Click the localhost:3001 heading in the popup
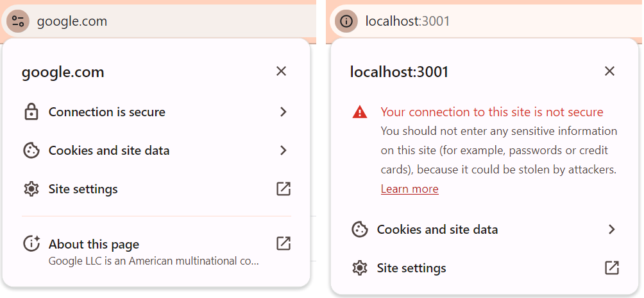This screenshot has height=298, width=644. 399,72
